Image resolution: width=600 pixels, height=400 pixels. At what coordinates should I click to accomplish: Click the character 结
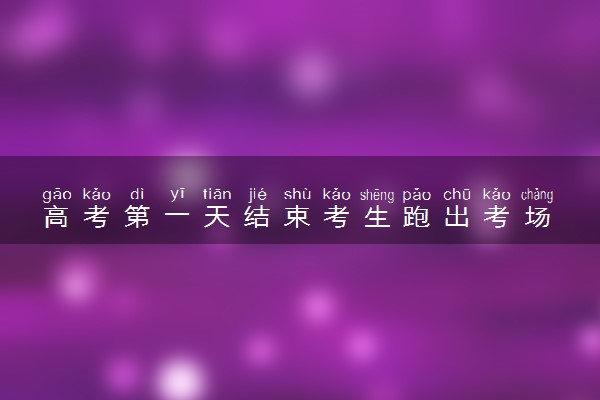257,217
